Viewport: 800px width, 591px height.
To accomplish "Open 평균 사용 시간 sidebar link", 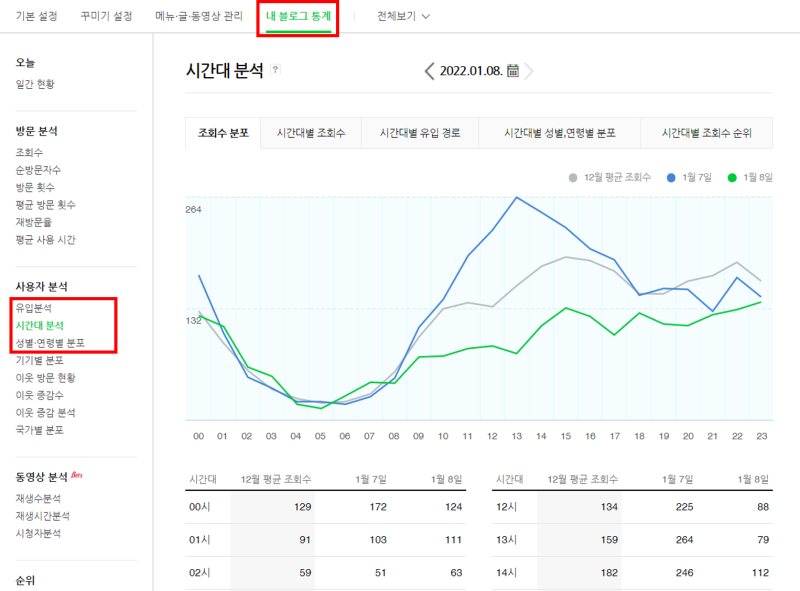I will 45,239.
